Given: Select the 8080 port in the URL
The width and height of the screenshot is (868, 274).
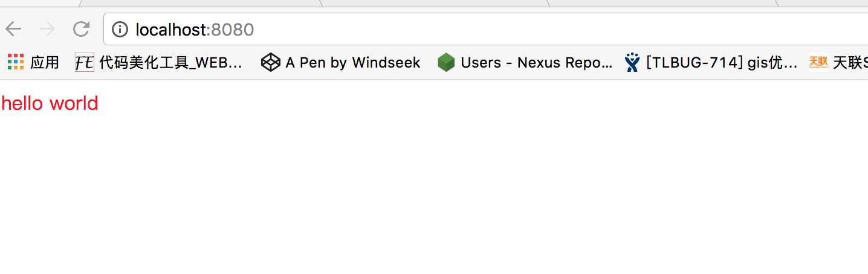Looking at the screenshot, I should (x=230, y=29).
